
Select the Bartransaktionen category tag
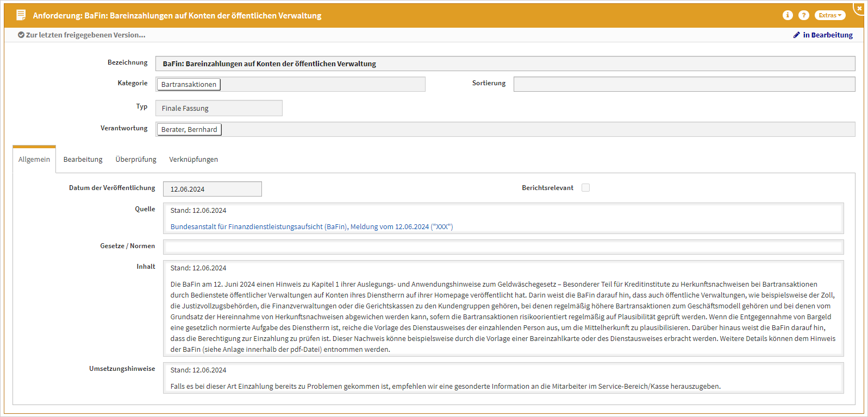pyautogui.click(x=189, y=84)
